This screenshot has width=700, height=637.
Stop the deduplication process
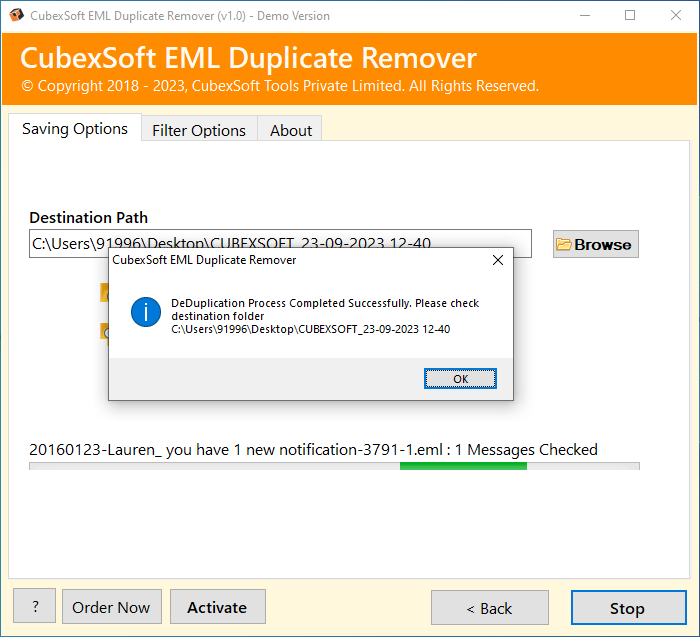pos(629,608)
